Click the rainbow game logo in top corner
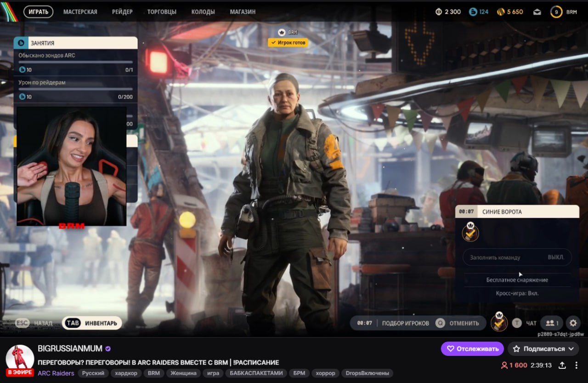The height and width of the screenshot is (383, 588). pos(9,11)
